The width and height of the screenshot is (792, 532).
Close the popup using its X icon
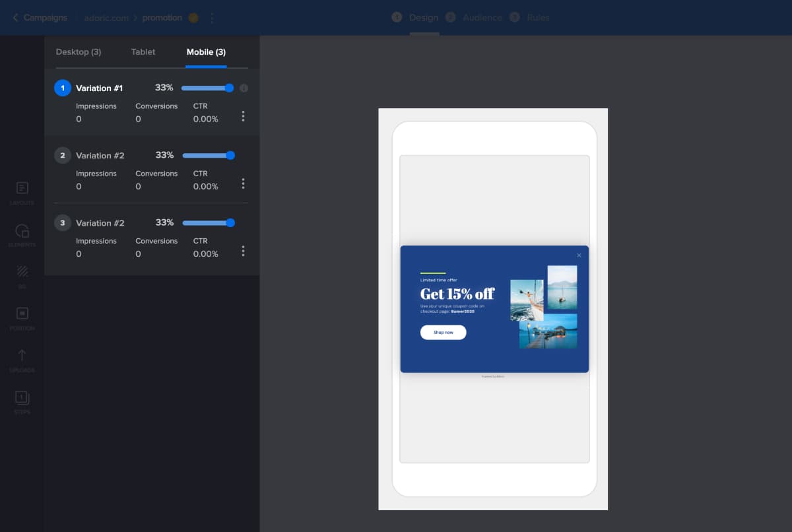tap(579, 255)
